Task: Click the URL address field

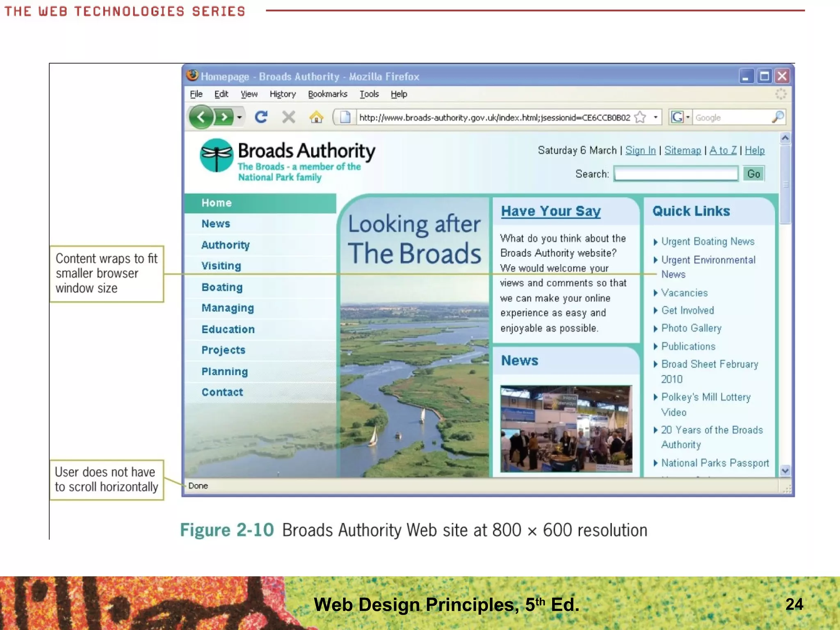Action: click(494, 118)
